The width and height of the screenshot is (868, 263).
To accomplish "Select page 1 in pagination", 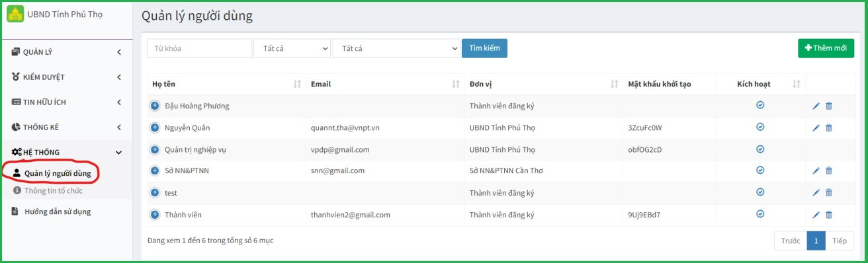I will click(816, 241).
